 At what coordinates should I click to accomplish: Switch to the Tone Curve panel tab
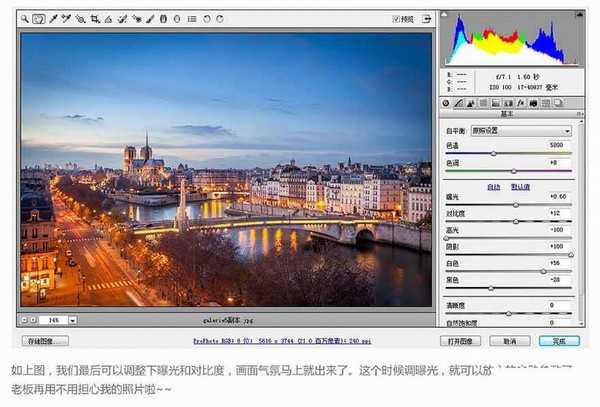tap(458, 103)
